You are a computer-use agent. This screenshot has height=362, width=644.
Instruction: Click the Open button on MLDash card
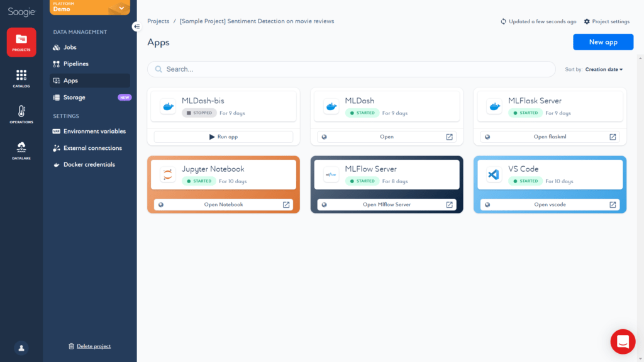387,137
